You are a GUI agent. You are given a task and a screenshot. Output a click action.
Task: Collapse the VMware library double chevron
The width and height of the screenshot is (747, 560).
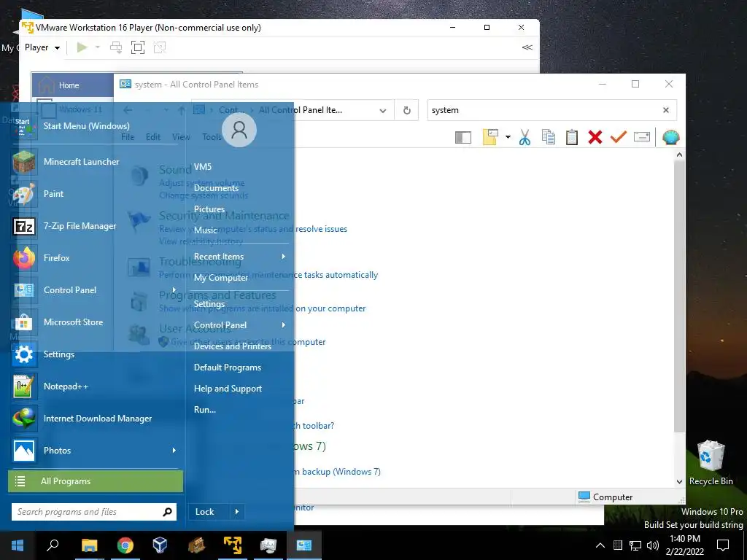(527, 47)
